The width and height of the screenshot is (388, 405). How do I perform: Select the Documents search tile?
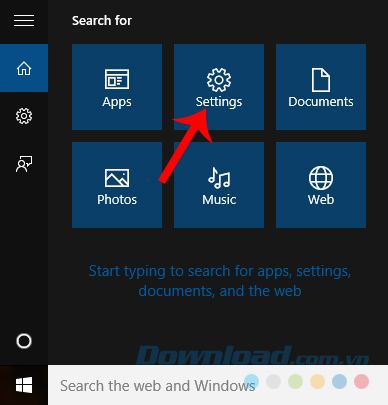pos(321,87)
